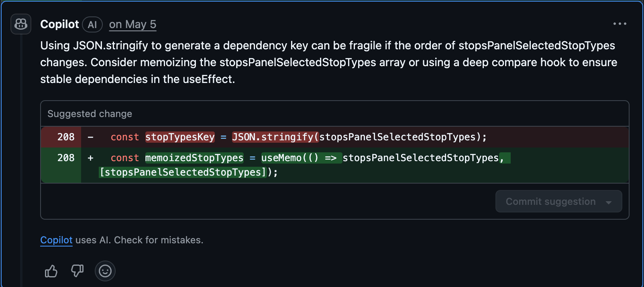Open the three-dot comment options menu
The width and height of the screenshot is (644, 287).
620,24
